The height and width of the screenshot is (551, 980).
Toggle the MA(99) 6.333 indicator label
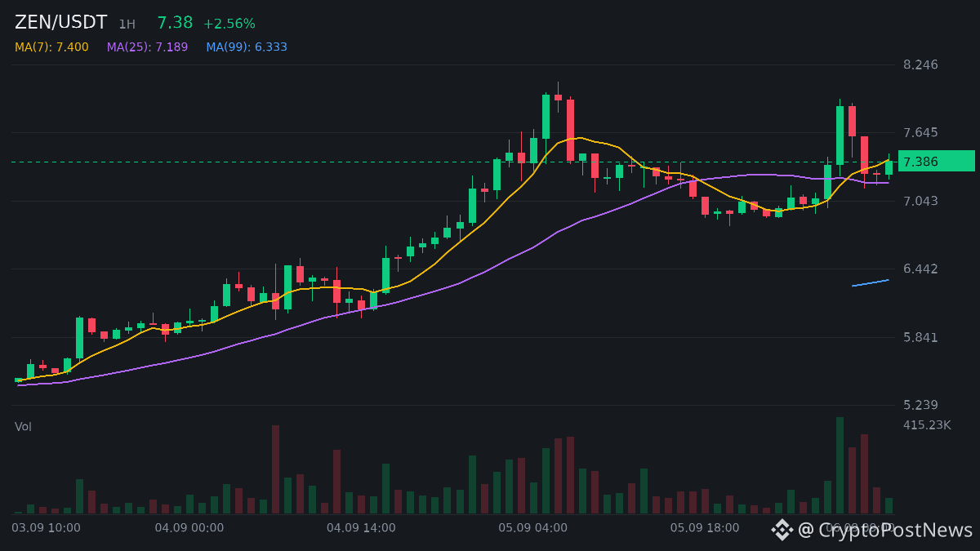click(x=247, y=47)
